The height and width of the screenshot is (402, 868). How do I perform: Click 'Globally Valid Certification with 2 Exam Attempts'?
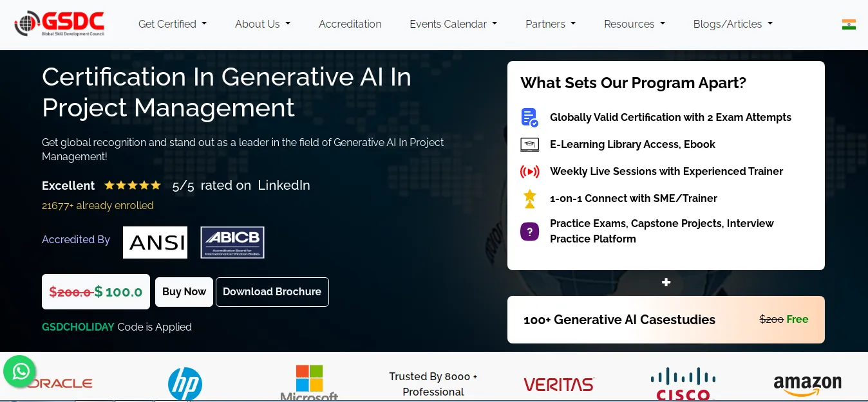[670, 118]
